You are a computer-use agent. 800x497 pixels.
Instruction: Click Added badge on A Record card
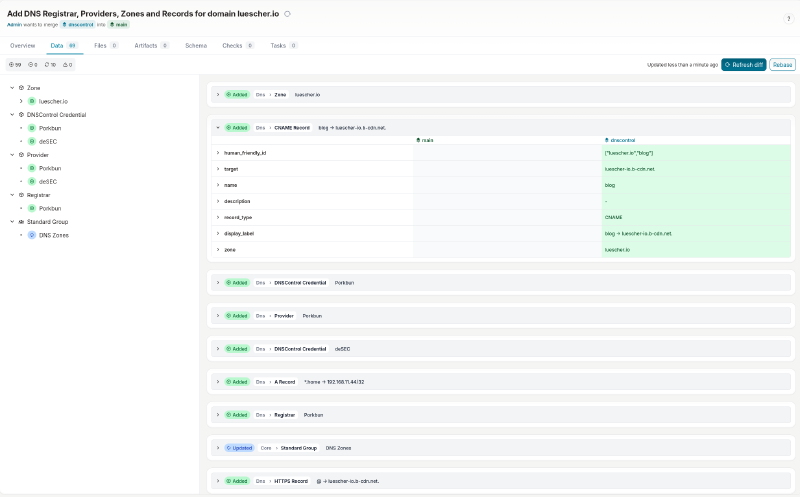click(x=237, y=382)
